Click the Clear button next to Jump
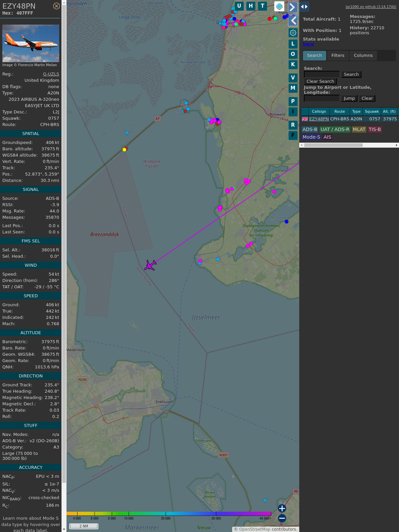The width and height of the screenshot is (399, 532). pos(367,98)
